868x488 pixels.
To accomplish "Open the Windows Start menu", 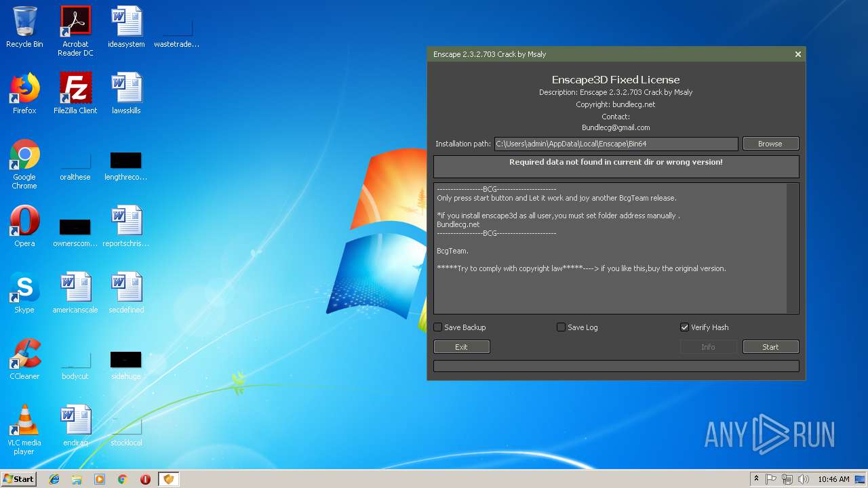I will [x=18, y=479].
